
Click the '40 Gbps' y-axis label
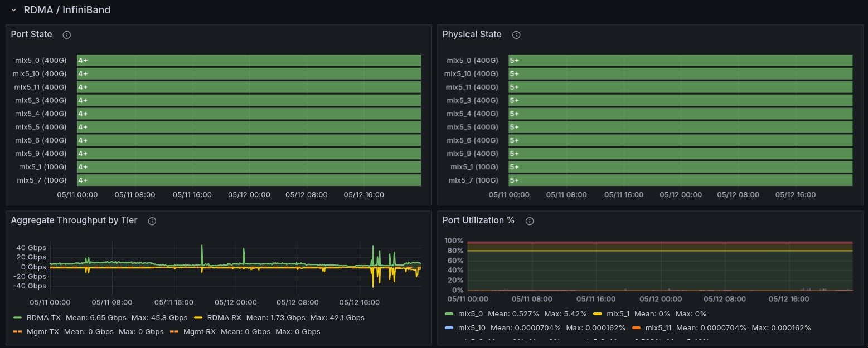click(31, 248)
